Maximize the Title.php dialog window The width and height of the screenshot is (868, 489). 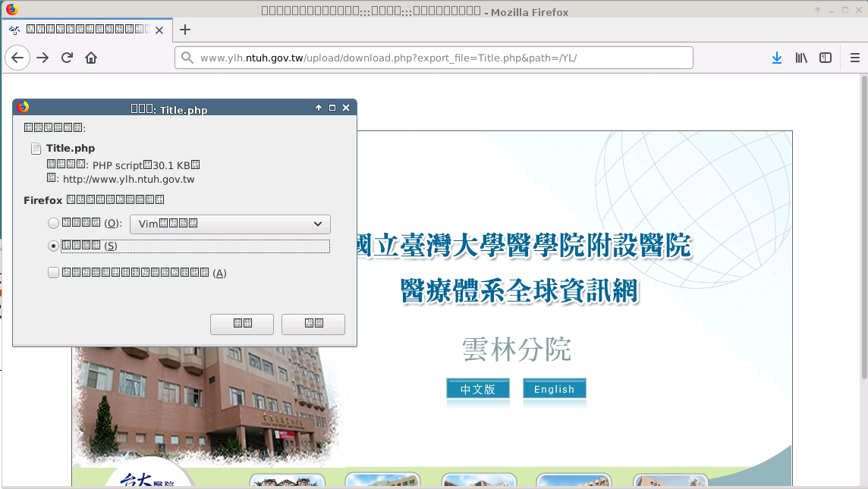pyautogui.click(x=332, y=108)
